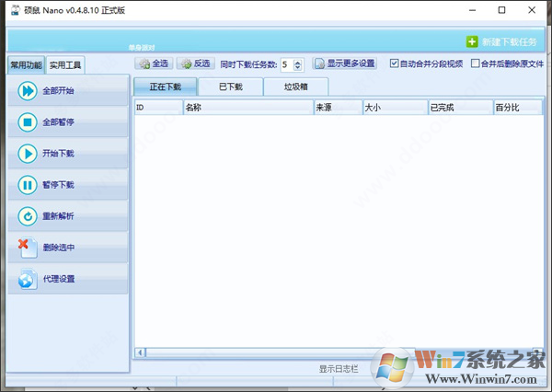The image size is (552, 392).
Task: Maximize the 硕鼠 Nano window
Action: 502,10
